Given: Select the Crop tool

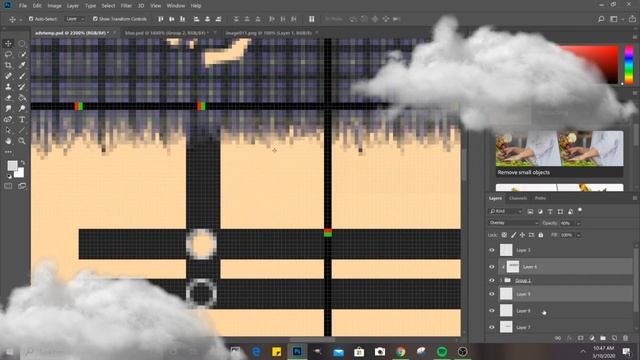Looking at the screenshot, I should click(8, 65).
